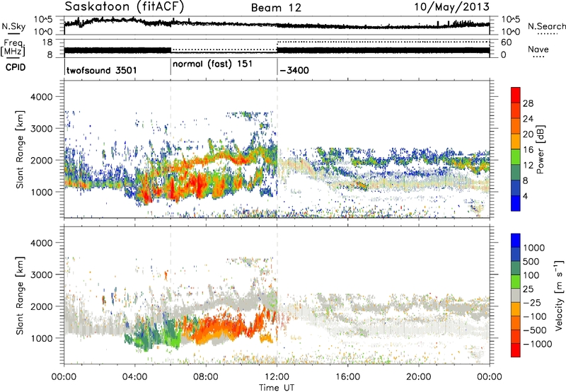Click the 'N.Search' legend label

click(x=546, y=26)
